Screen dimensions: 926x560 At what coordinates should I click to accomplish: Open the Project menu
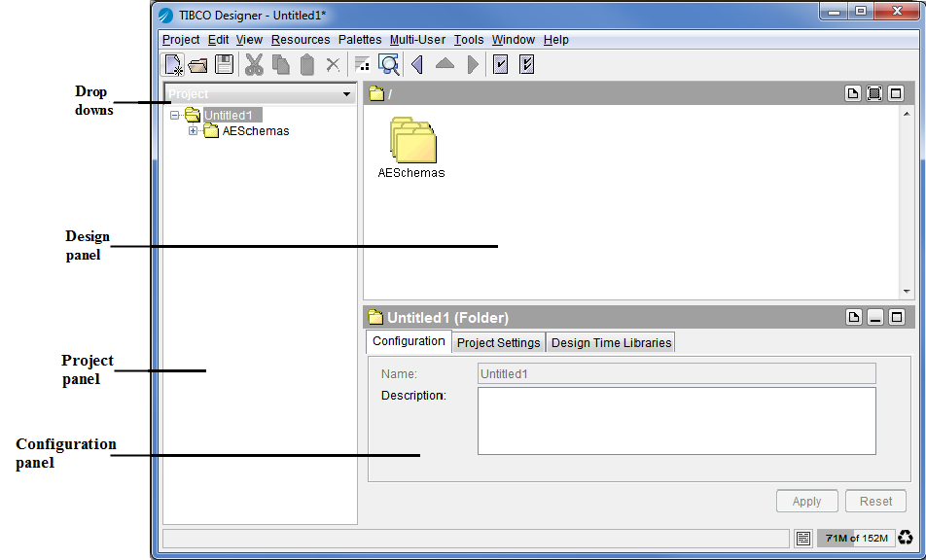point(181,40)
